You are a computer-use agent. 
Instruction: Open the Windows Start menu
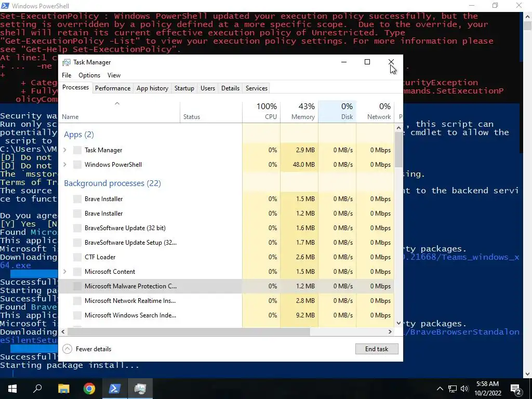pyautogui.click(x=12, y=389)
